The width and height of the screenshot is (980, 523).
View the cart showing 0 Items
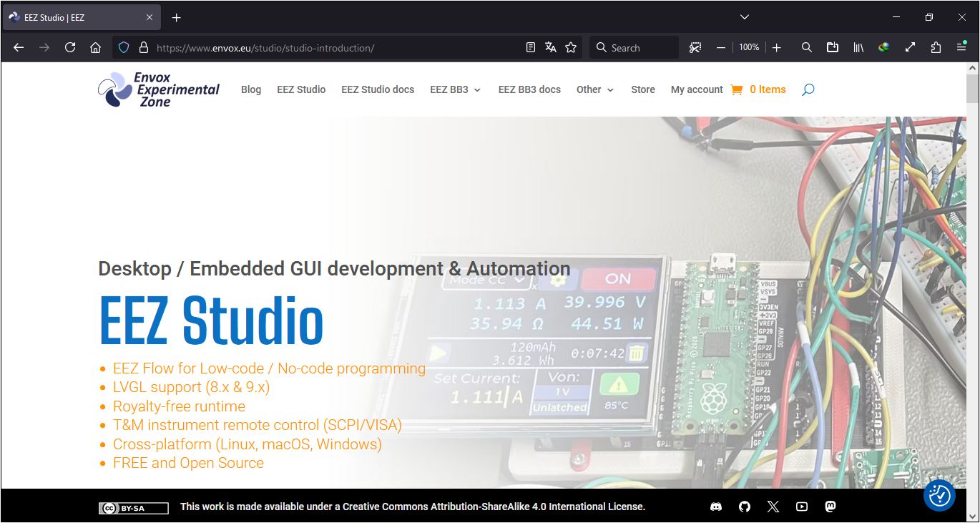click(x=768, y=89)
